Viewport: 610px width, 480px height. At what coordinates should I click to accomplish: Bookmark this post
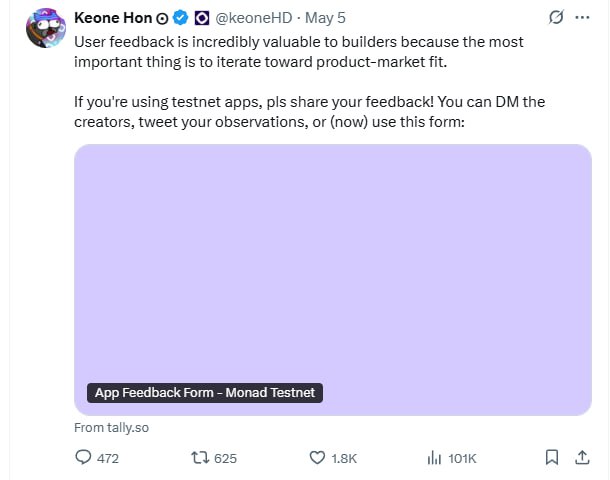click(x=552, y=457)
